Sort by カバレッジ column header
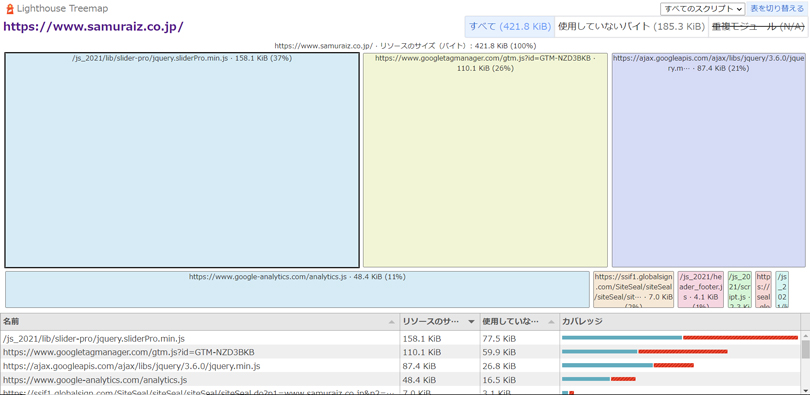Screen dimensions: 810x395 (x=679, y=322)
